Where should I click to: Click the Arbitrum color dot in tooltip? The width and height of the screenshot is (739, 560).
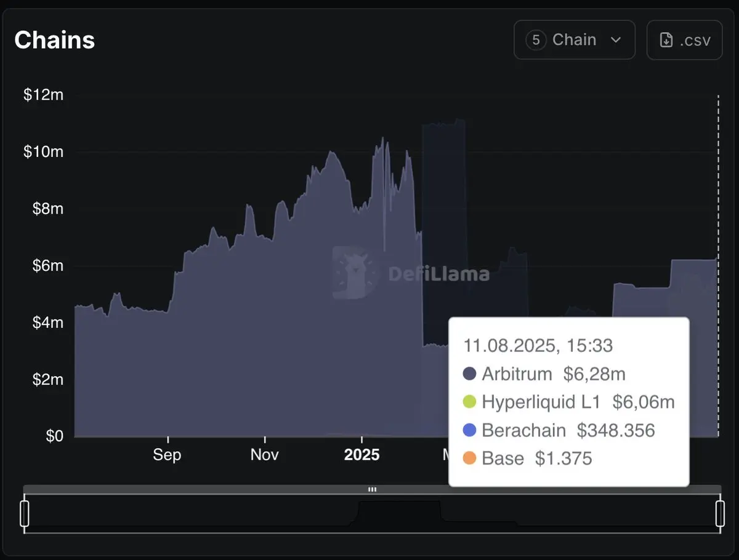(469, 374)
